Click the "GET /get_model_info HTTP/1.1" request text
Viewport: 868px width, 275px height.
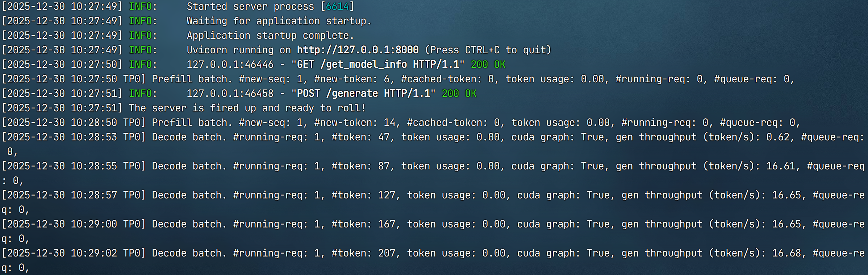pyautogui.click(x=377, y=65)
